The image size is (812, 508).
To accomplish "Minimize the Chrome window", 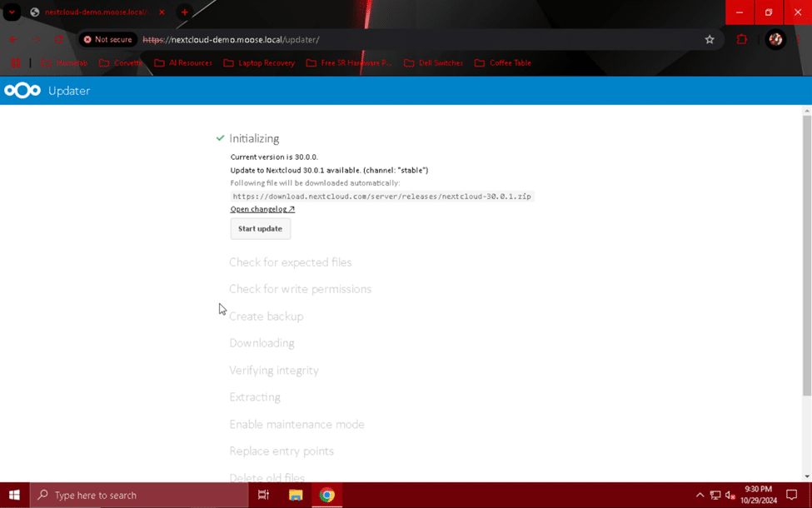I will (740, 12).
